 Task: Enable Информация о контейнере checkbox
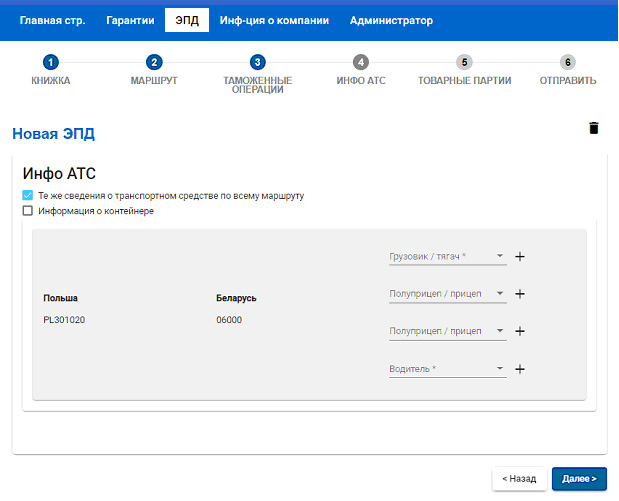pyautogui.click(x=28, y=211)
